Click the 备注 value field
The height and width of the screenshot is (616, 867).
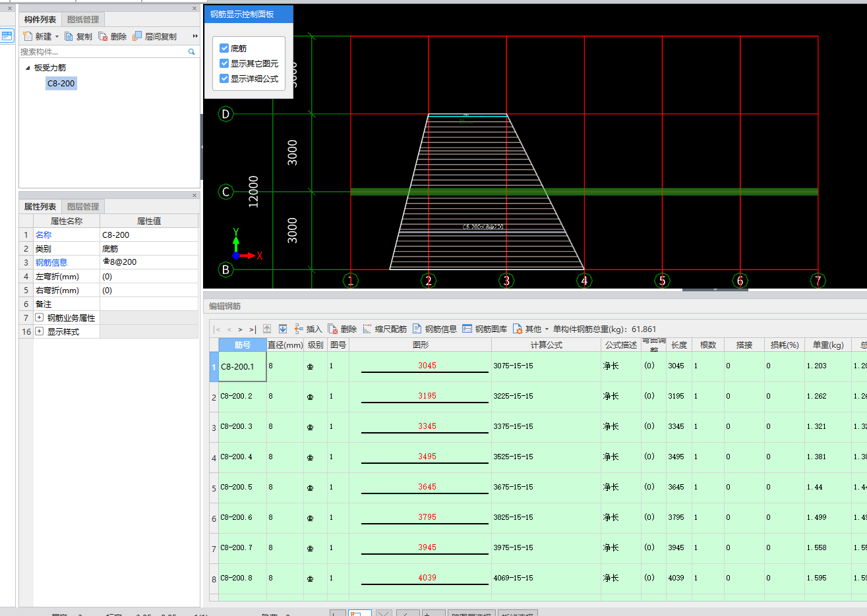click(149, 304)
